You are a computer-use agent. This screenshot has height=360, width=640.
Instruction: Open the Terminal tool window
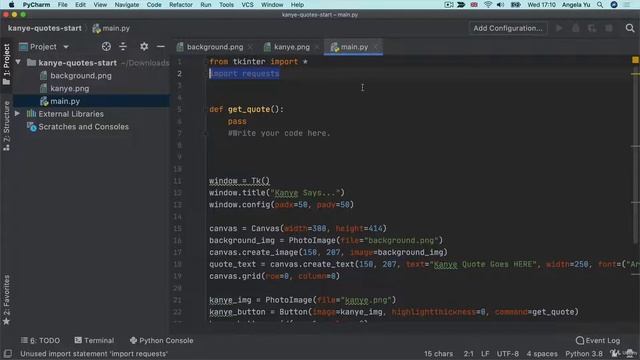pos(94,340)
